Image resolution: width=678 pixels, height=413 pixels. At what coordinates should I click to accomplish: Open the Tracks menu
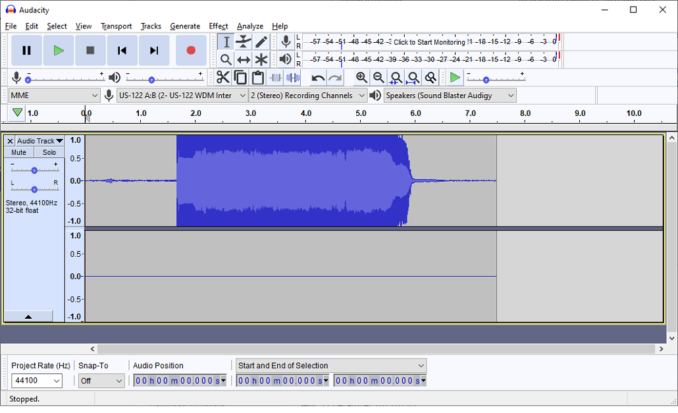[151, 26]
